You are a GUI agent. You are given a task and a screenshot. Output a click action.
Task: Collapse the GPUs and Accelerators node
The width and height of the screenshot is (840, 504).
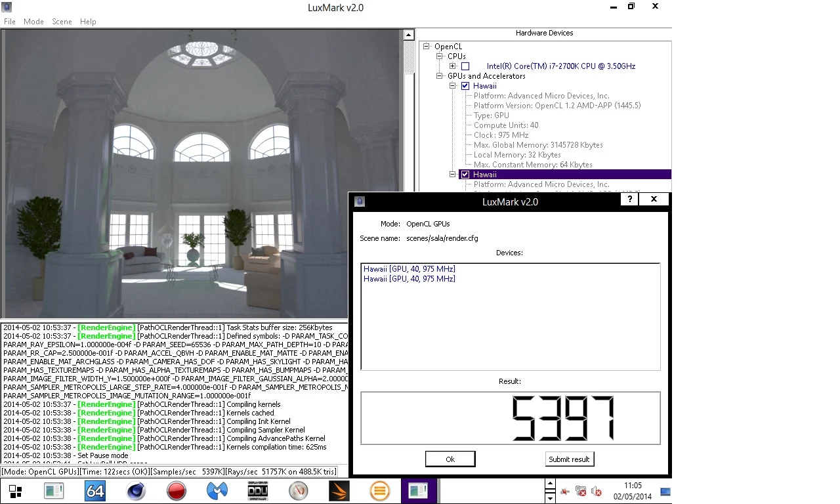[440, 76]
